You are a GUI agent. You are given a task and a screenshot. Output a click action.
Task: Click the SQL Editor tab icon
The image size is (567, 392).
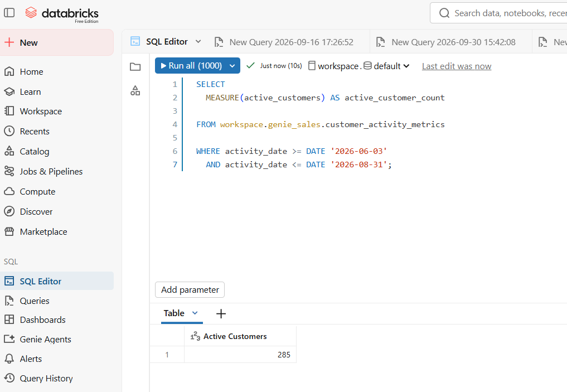click(135, 42)
